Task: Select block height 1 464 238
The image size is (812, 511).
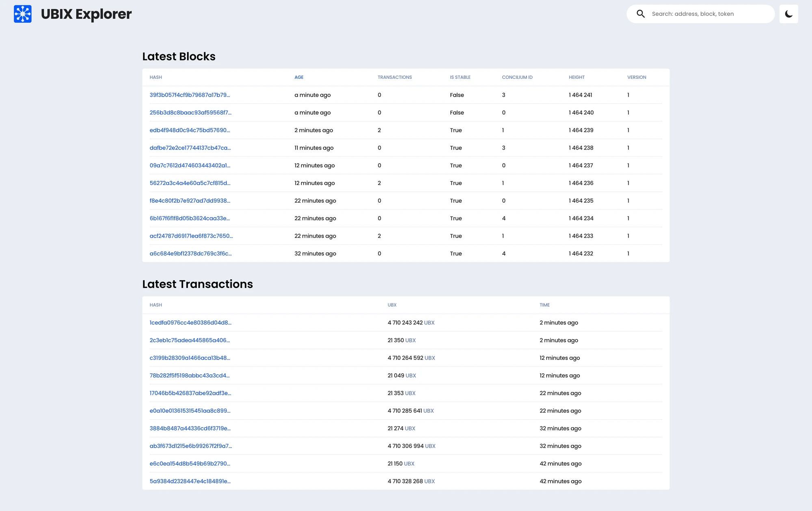Action: pyautogui.click(x=581, y=148)
